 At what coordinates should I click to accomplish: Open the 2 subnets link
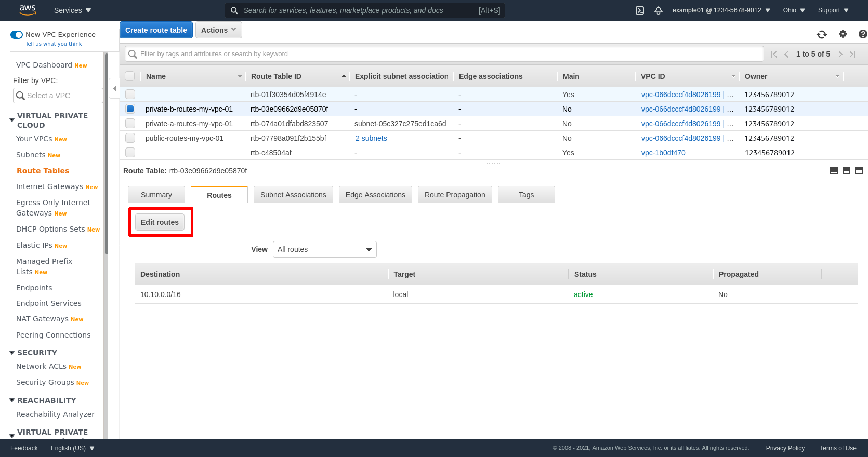point(371,138)
